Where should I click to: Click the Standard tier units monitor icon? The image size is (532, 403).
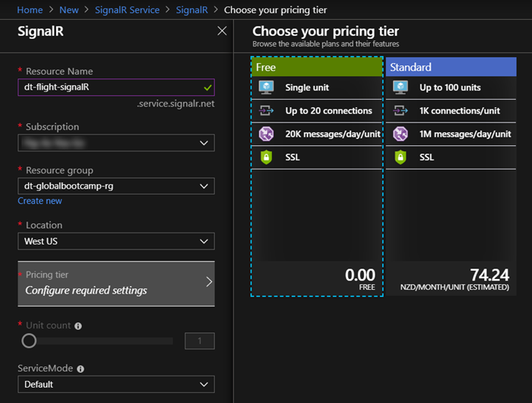401,87
